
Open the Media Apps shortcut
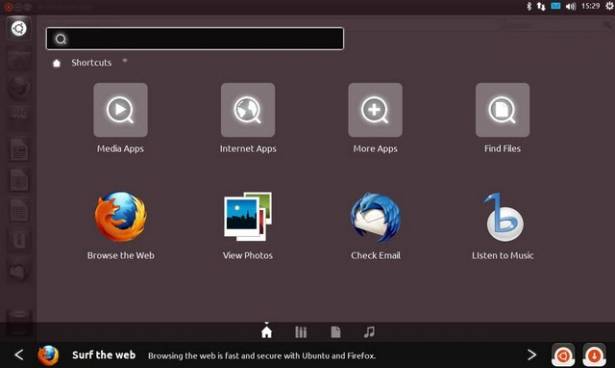click(x=120, y=118)
